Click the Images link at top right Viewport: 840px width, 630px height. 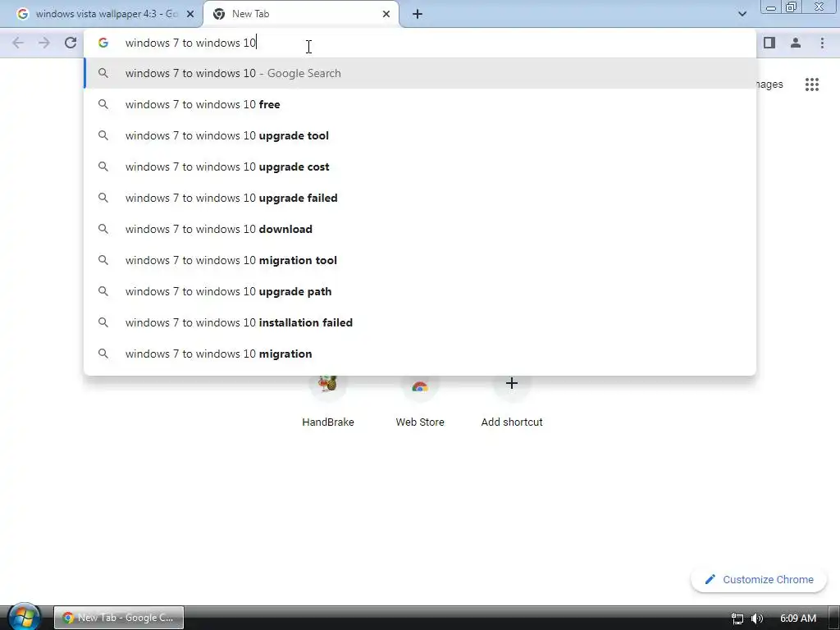click(769, 84)
